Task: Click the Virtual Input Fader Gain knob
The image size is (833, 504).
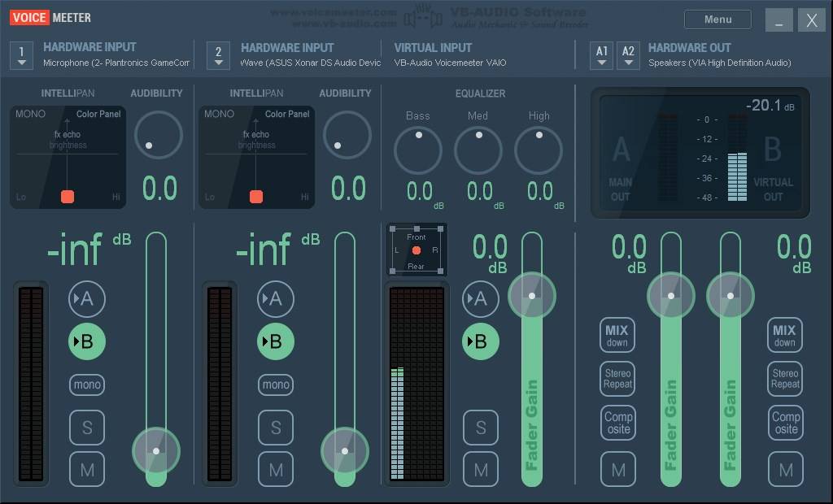Action: 532,295
